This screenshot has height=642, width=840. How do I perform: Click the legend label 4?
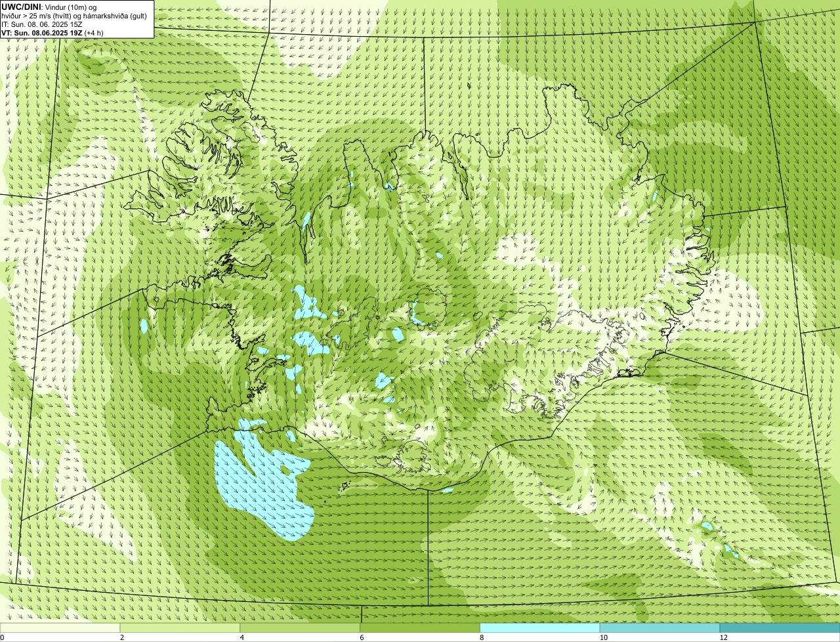(x=241, y=637)
